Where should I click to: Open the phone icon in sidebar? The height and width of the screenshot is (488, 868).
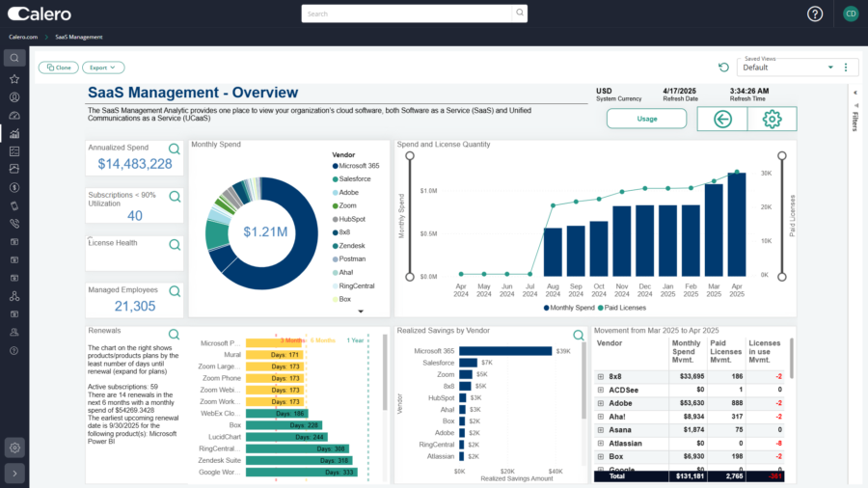click(14, 224)
